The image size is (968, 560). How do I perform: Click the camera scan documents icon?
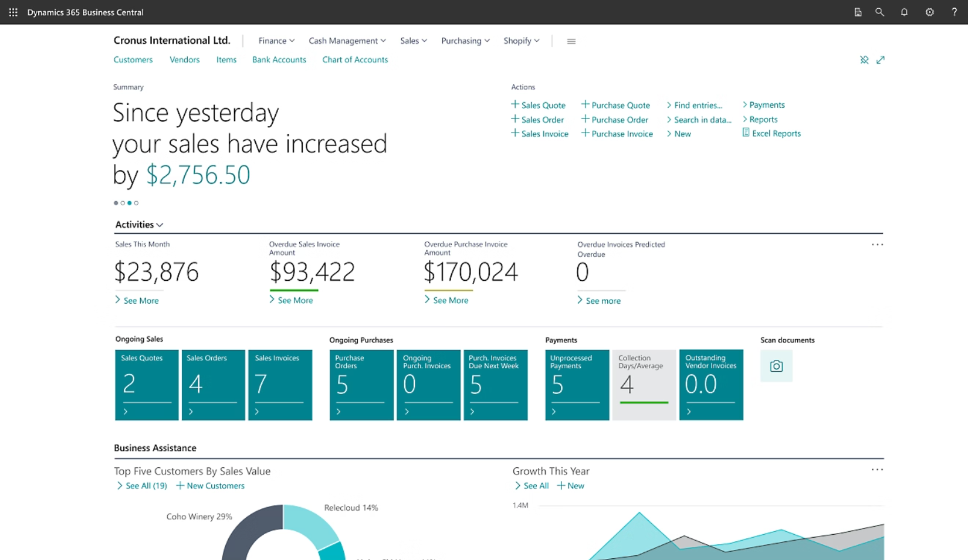point(776,366)
